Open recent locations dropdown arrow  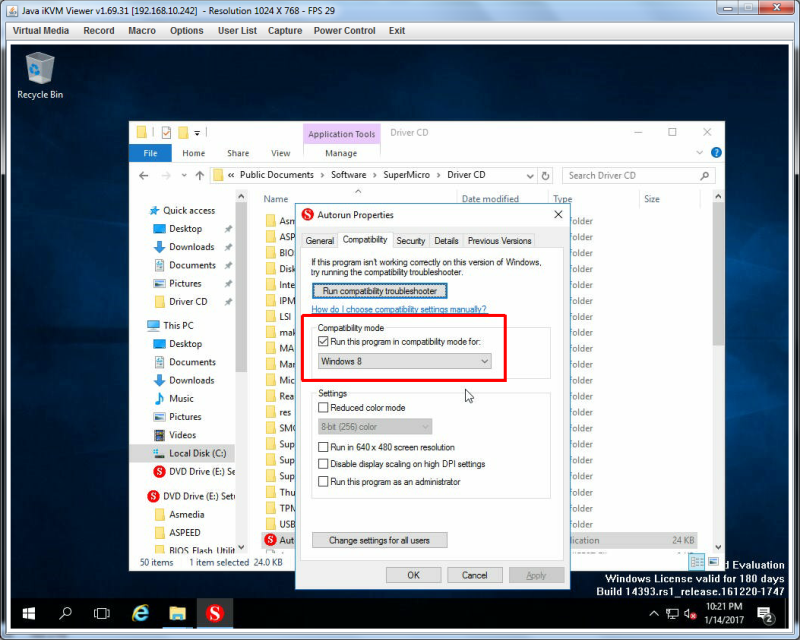pos(184,176)
